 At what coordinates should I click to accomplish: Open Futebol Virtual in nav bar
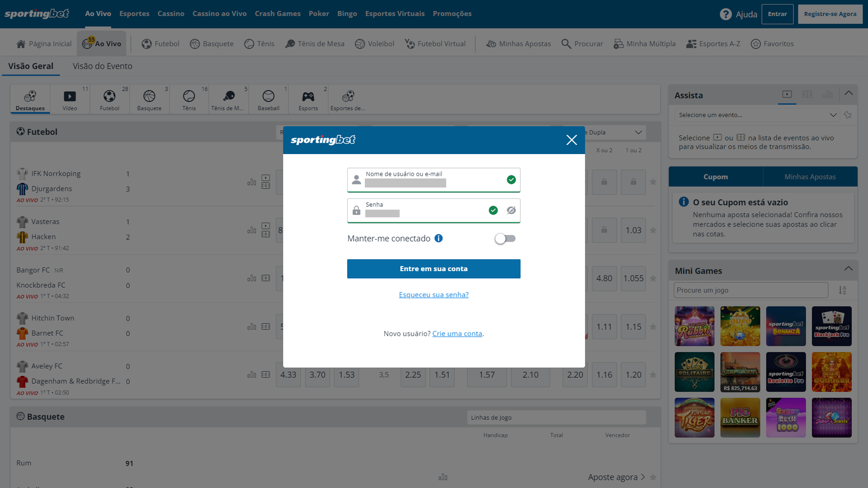click(435, 44)
